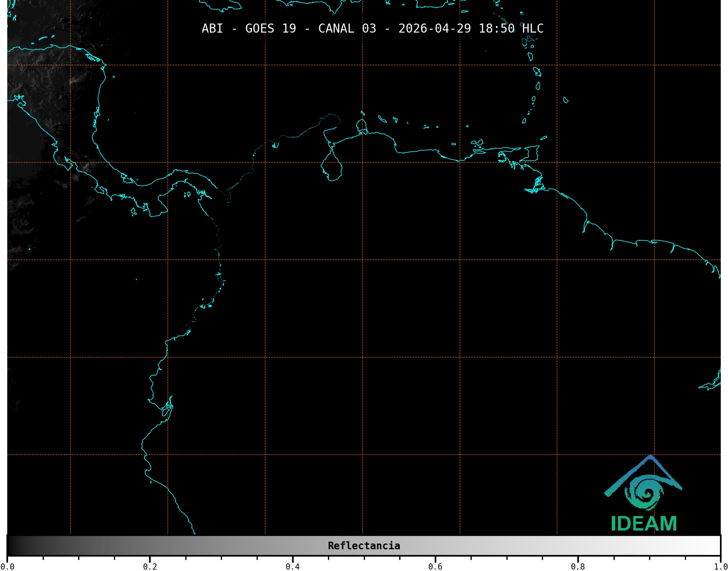The image size is (728, 571).
Task: Click the 0.0 tick label on the colorbar
Action: coord(7,567)
